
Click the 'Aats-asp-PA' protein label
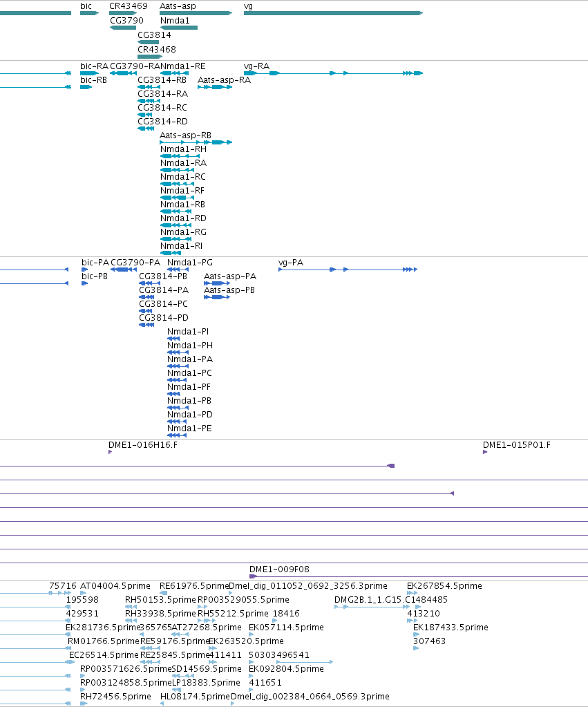(230, 276)
